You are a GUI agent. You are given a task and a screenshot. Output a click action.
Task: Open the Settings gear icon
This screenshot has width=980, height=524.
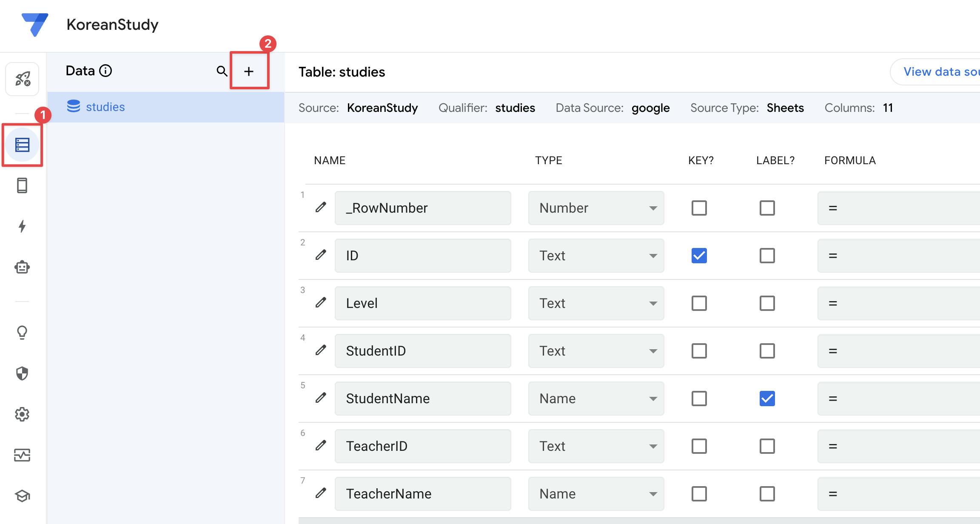22,414
